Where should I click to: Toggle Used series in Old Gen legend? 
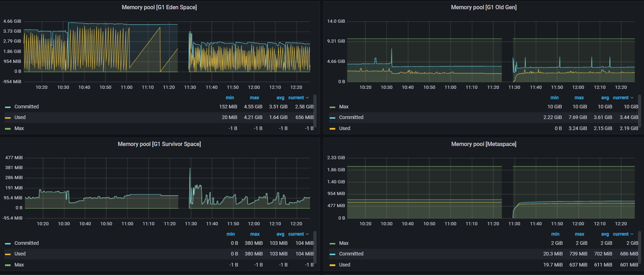pos(345,128)
